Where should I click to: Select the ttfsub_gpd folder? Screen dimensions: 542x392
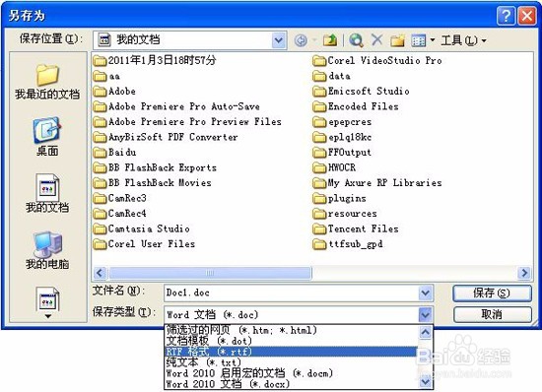pyautogui.click(x=348, y=244)
